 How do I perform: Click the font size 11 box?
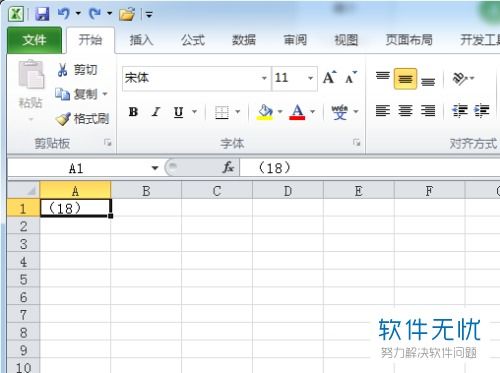point(289,78)
